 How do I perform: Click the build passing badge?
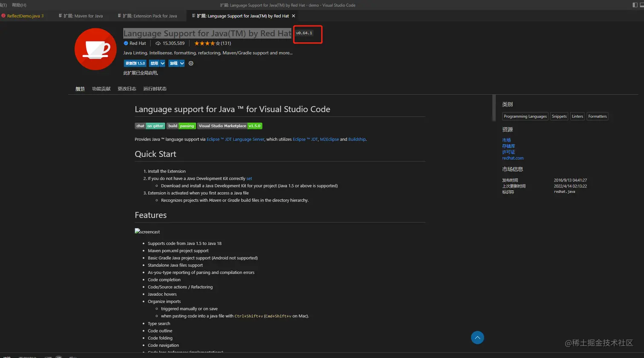tap(181, 126)
